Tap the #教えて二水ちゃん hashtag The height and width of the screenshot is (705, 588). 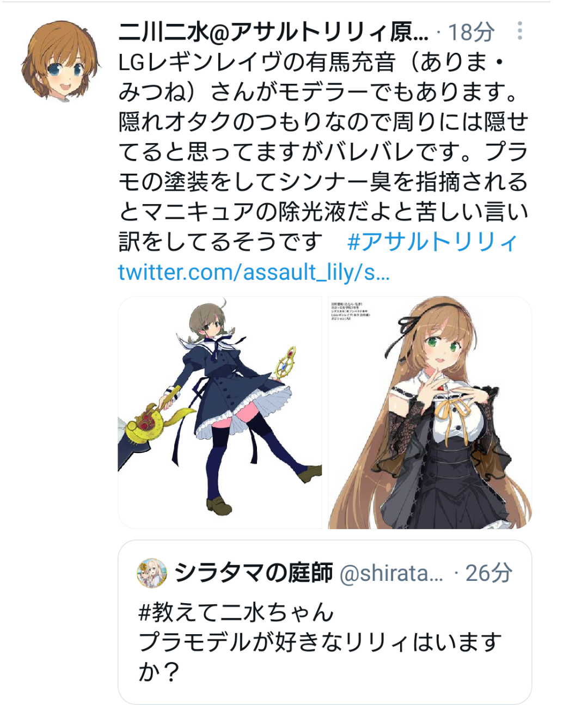[x=236, y=612]
